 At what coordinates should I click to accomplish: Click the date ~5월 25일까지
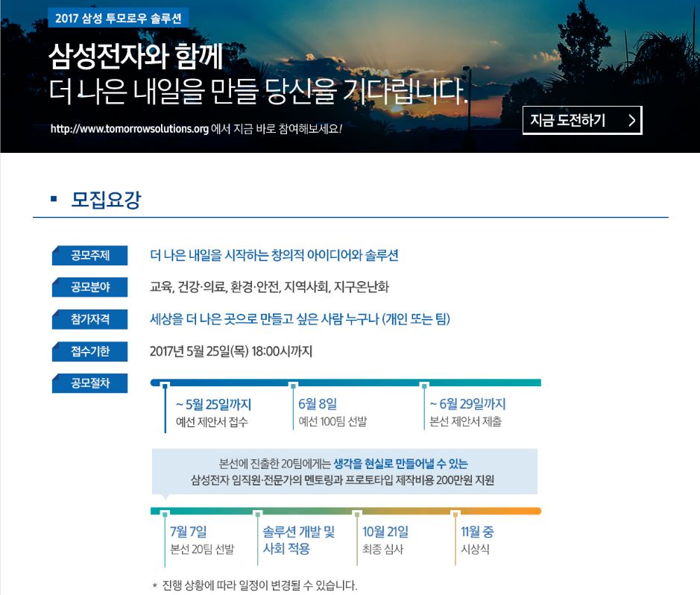click(214, 404)
